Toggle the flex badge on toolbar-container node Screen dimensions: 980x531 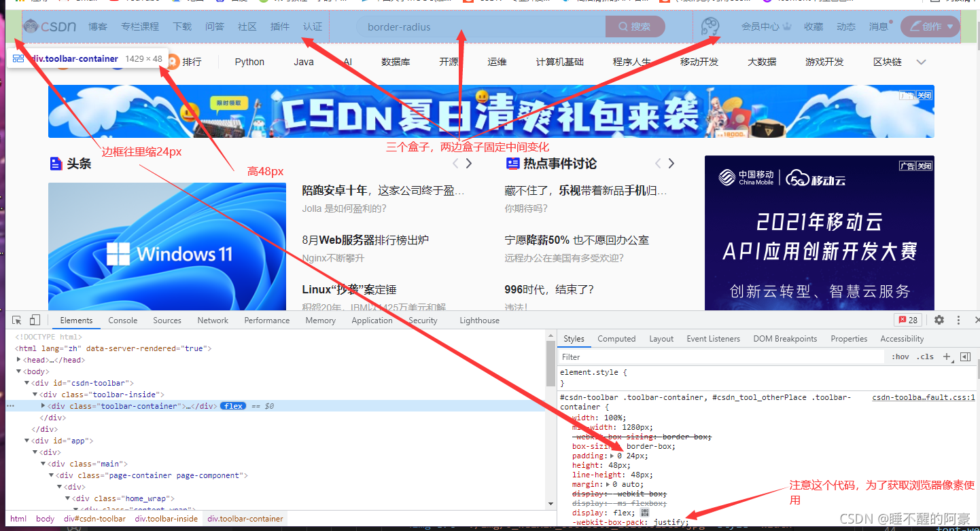pyautogui.click(x=234, y=406)
